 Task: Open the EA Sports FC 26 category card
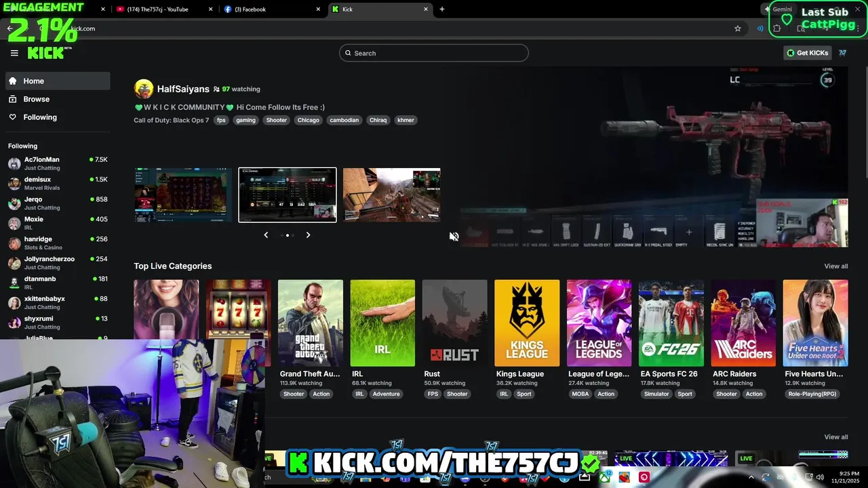pyautogui.click(x=671, y=323)
